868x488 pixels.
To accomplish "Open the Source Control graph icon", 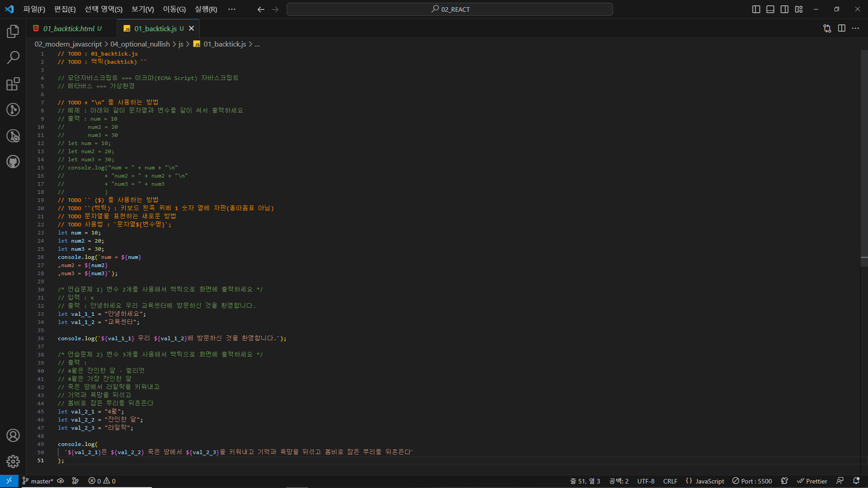I will 13,109.
